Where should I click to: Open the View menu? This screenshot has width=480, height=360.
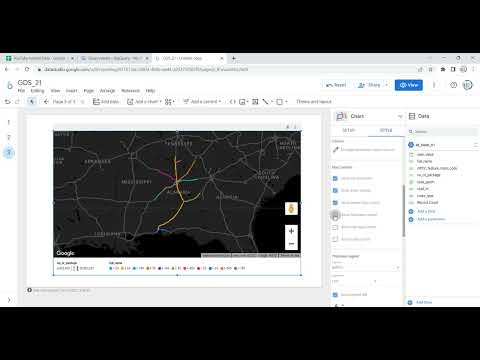click(55, 91)
